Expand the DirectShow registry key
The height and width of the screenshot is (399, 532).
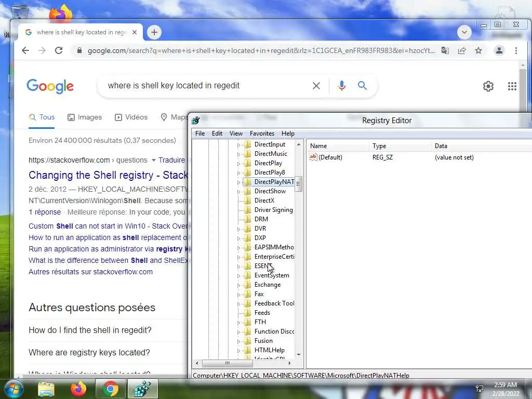pos(238,192)
